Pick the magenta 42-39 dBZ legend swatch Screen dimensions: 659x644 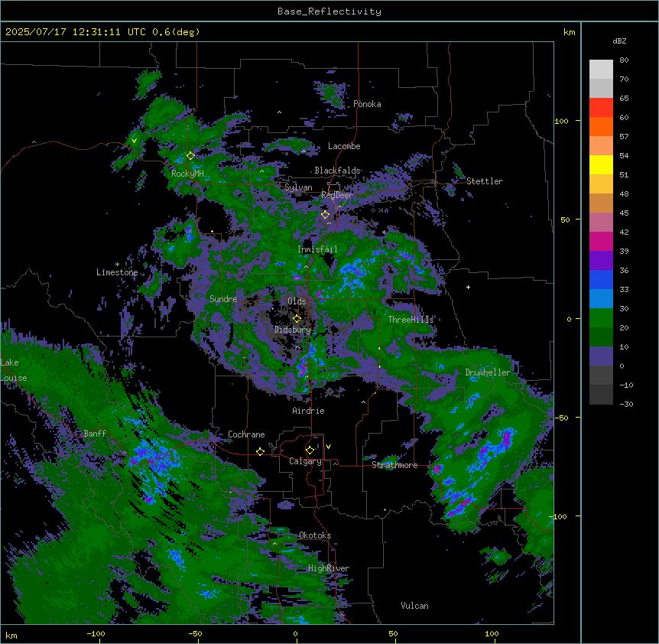(601, 242)
